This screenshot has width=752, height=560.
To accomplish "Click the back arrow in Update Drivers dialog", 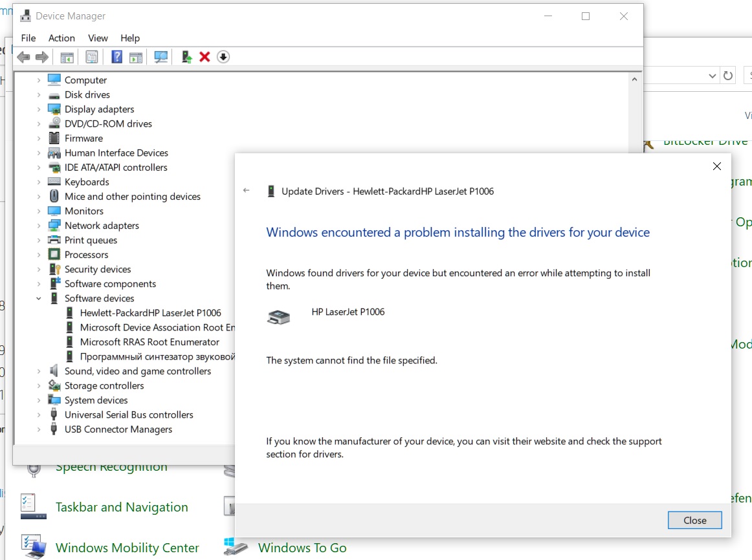I will coord(247,190).
